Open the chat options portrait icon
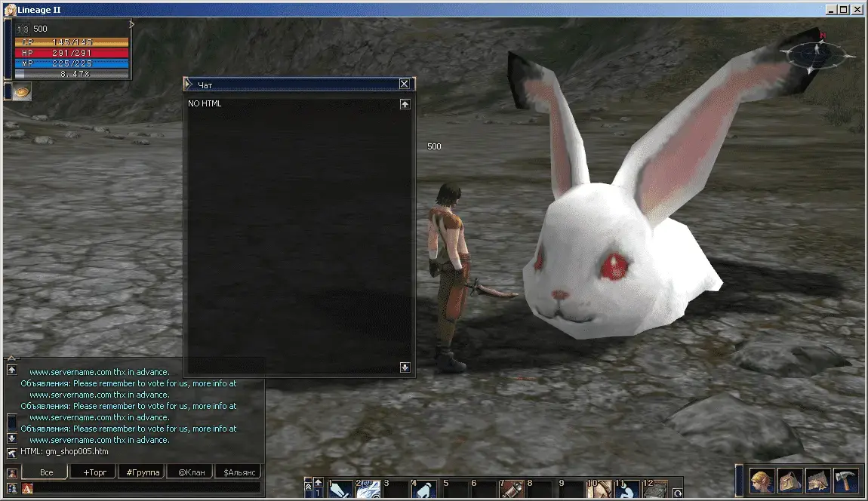 coord(11,473)
